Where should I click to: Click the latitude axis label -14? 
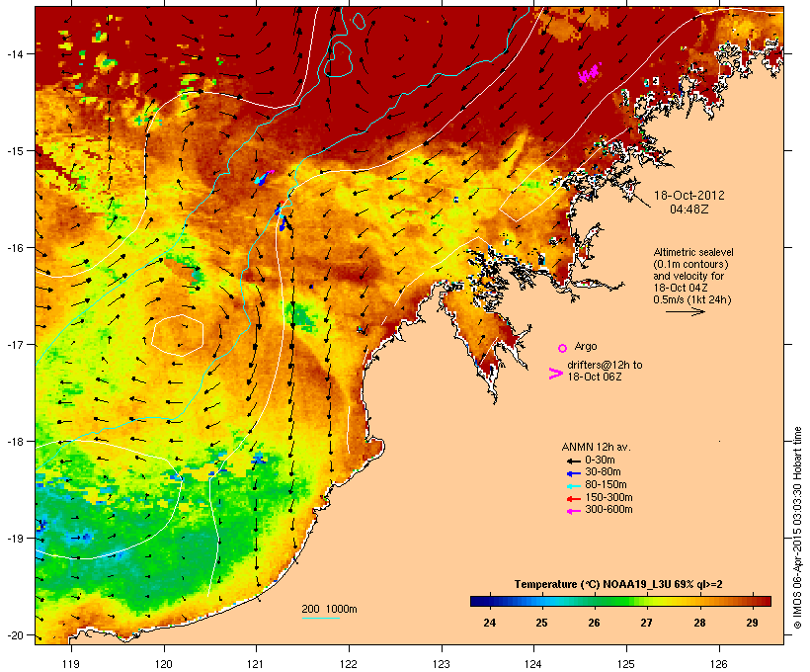click(14, 53)
